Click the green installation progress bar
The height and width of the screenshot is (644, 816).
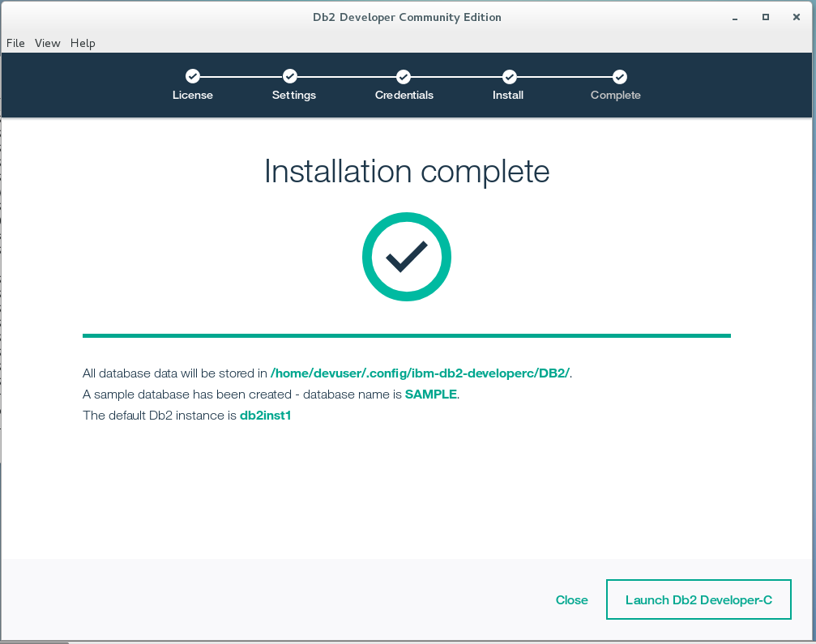point(407,335)
